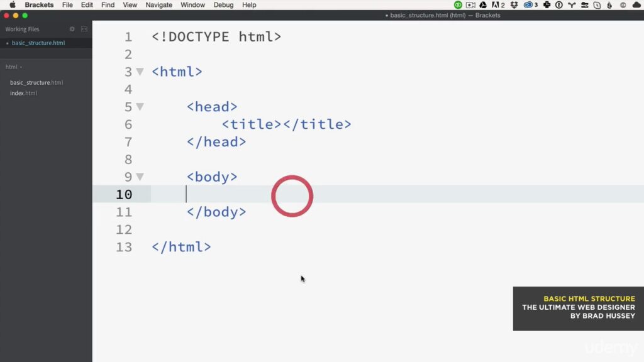Click the clock icon in menu bar

pos(597,5)
